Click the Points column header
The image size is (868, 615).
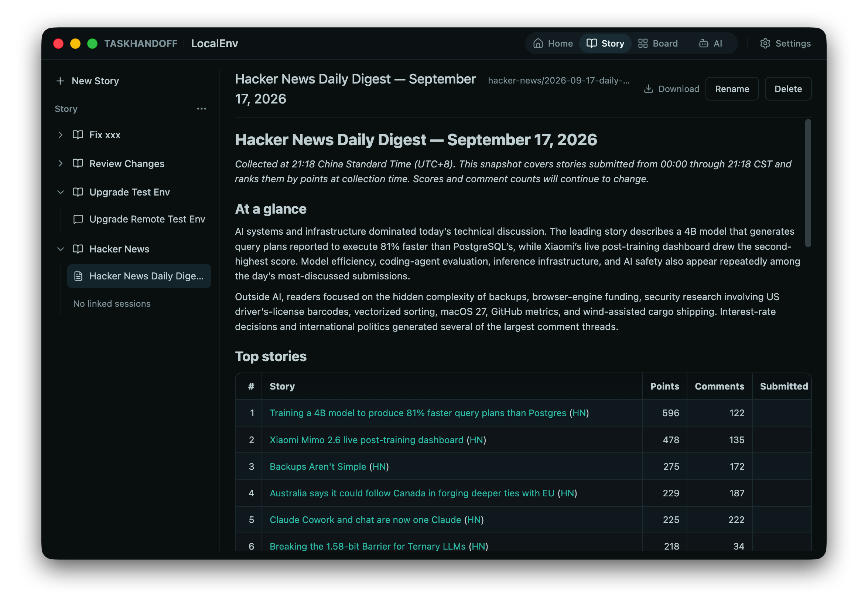click(x=664, y=386)
